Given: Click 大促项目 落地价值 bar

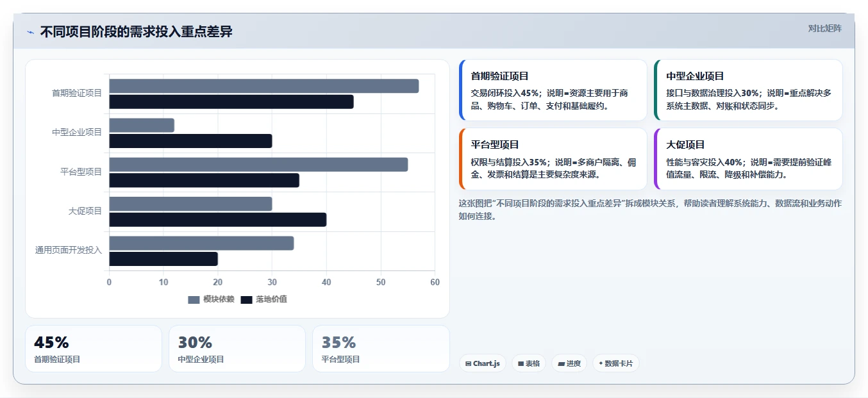Looking at the screenshot, I should (218, 220).
